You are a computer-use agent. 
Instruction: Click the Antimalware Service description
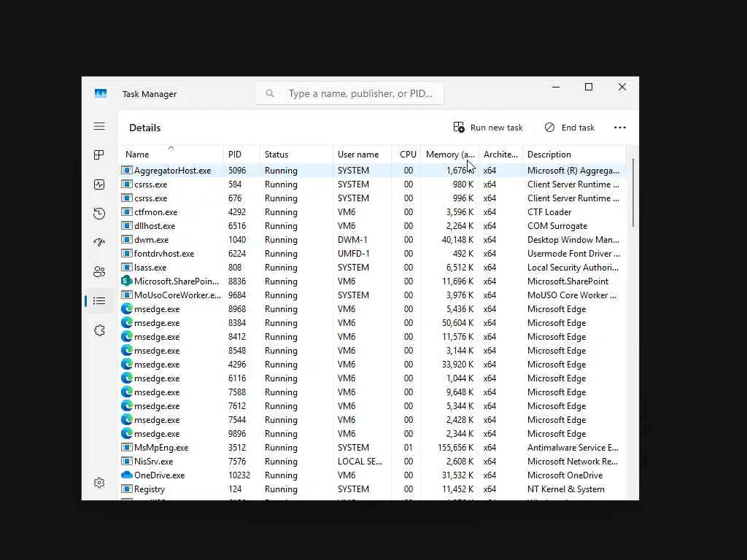(x=573, y=447)
